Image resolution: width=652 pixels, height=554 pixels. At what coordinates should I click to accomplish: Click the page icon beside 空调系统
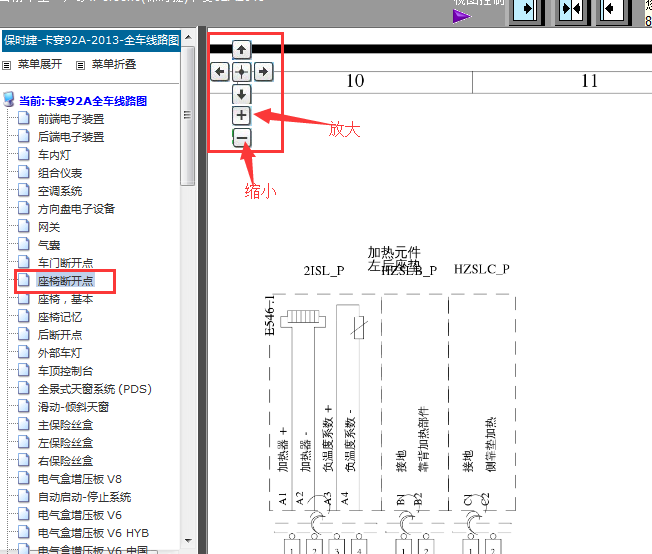(24, 190)
